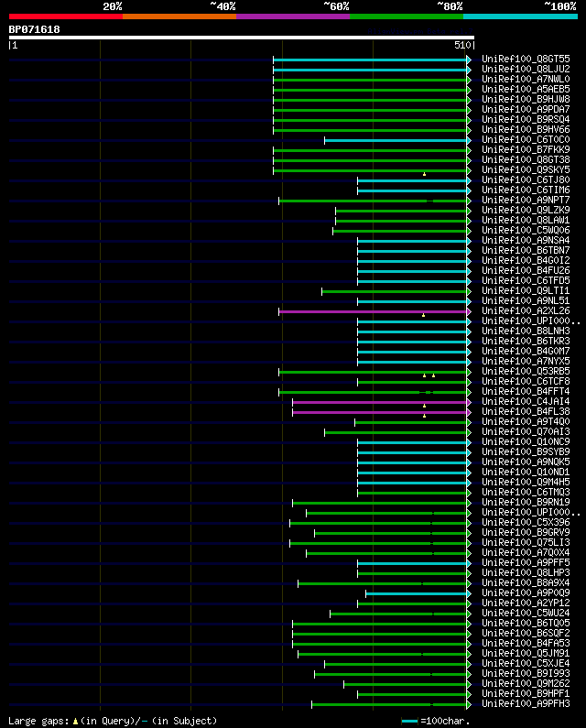Click the green alignment bar for B9HPF1
Viewport: 586px width, 728px height.
pos(412,694)
